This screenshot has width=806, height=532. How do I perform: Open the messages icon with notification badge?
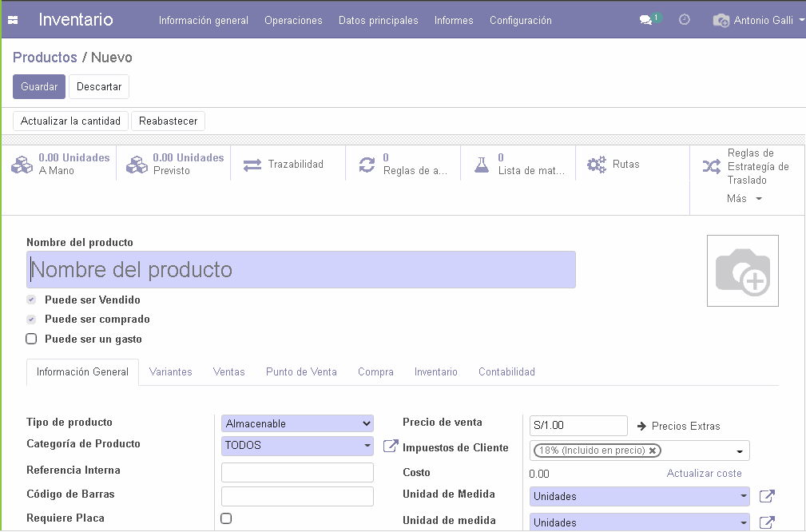click(647, 19)
